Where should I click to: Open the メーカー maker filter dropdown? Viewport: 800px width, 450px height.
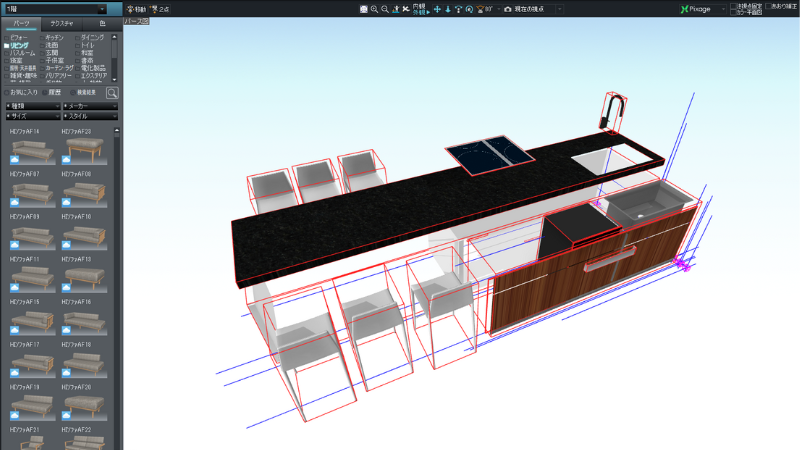pyautogui.click(x=90, y=105)
